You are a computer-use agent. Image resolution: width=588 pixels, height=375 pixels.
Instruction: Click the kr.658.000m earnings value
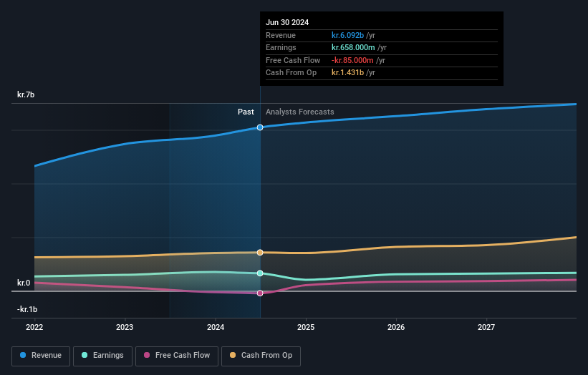click(x=353, y=47)
